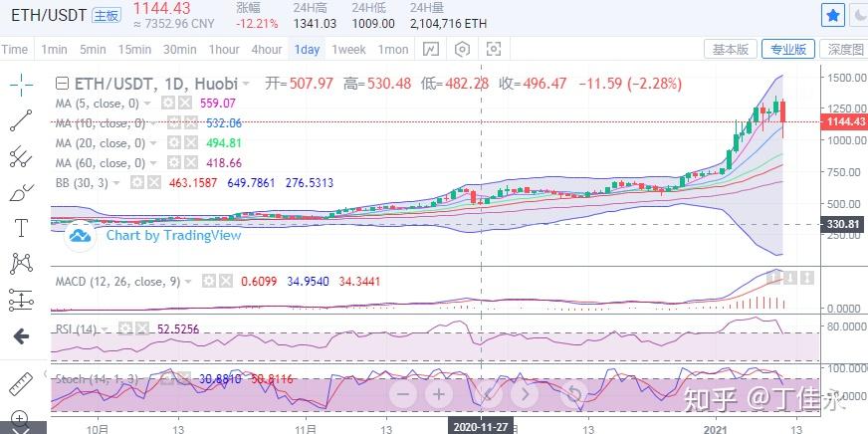Open chart settings hexagon icon
The width and height of the screenshot is (868, 434).
(x=462, y=49)
